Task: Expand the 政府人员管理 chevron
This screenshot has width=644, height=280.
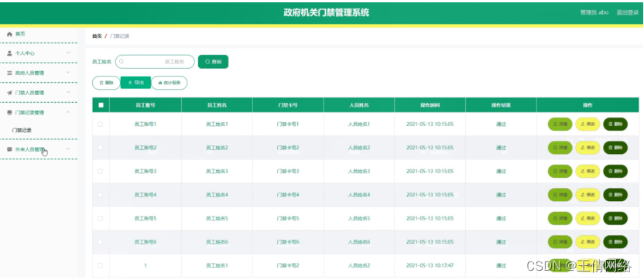Action: (68, 72)
